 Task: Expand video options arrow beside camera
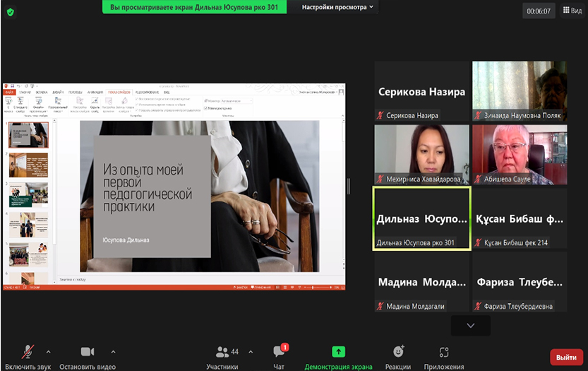tap(113, 351)
